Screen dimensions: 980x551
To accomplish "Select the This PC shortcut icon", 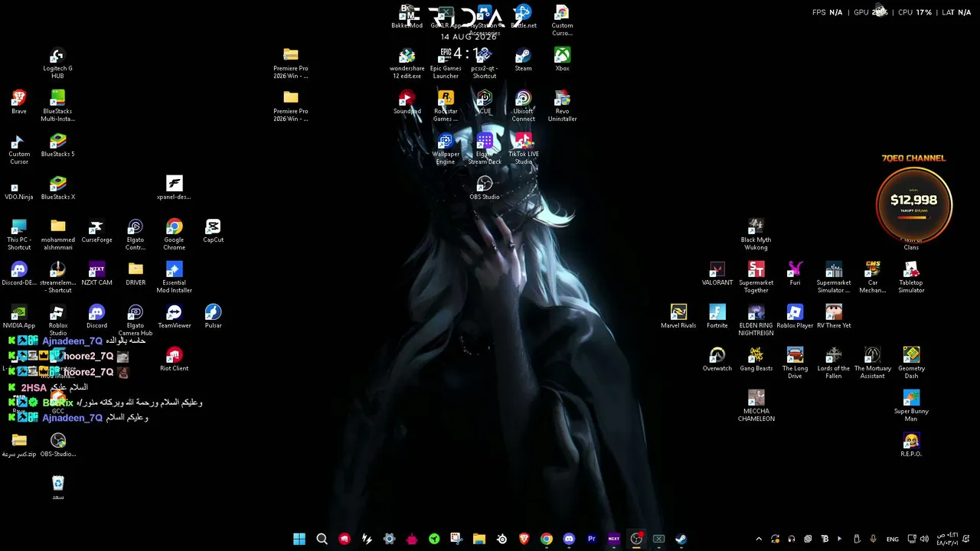I will tap(18, 235).
